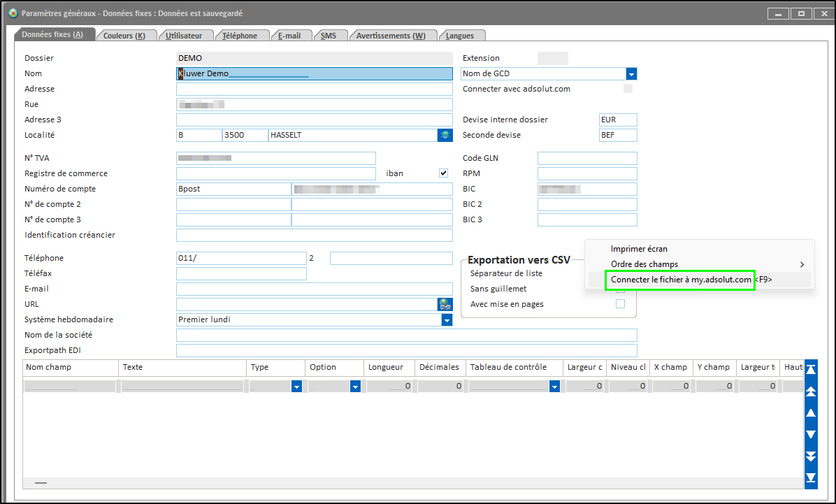The image size is (836, 504).
Task: Expand the Système hebdomadaire dropdown
Action: tap(447, 319)
